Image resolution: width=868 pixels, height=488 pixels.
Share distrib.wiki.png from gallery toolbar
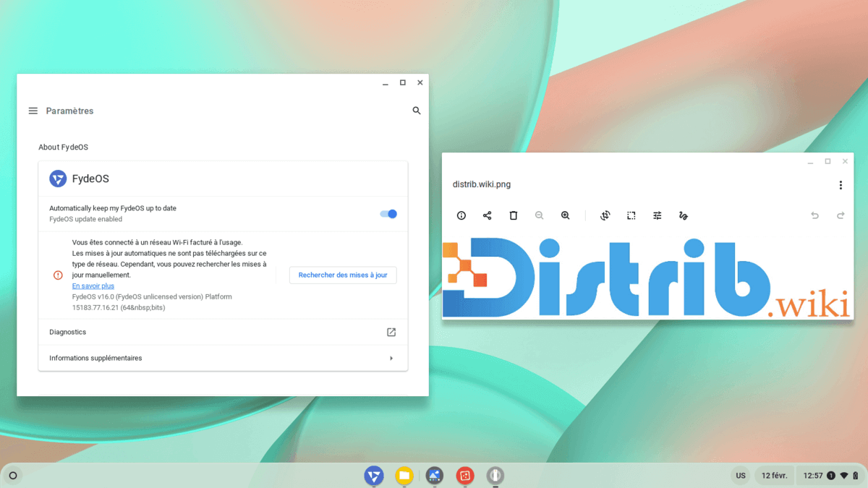pos(488,215)
